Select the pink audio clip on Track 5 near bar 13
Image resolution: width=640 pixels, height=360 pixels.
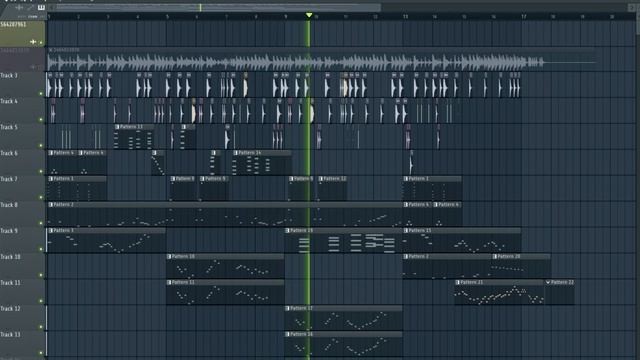coord(408,138)
